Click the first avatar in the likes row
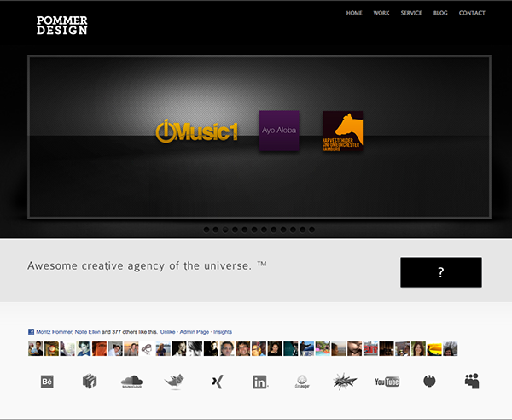512x420 pixels. pos(35,349)
